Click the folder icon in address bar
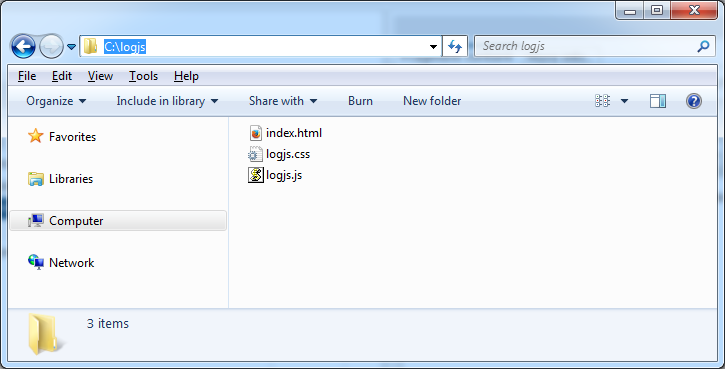Image resolution: width=725 pixels, height=369 pixels. pyautogui.click(x=91, y=46)
